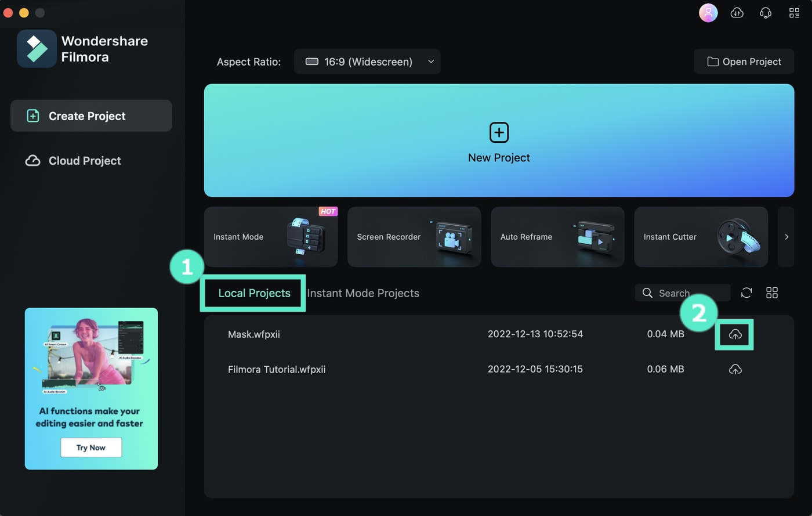Switch to Instant Mode Projects tab
This screenshot has height=516, width=812.
pyautogui.click(x=363, y=293)
